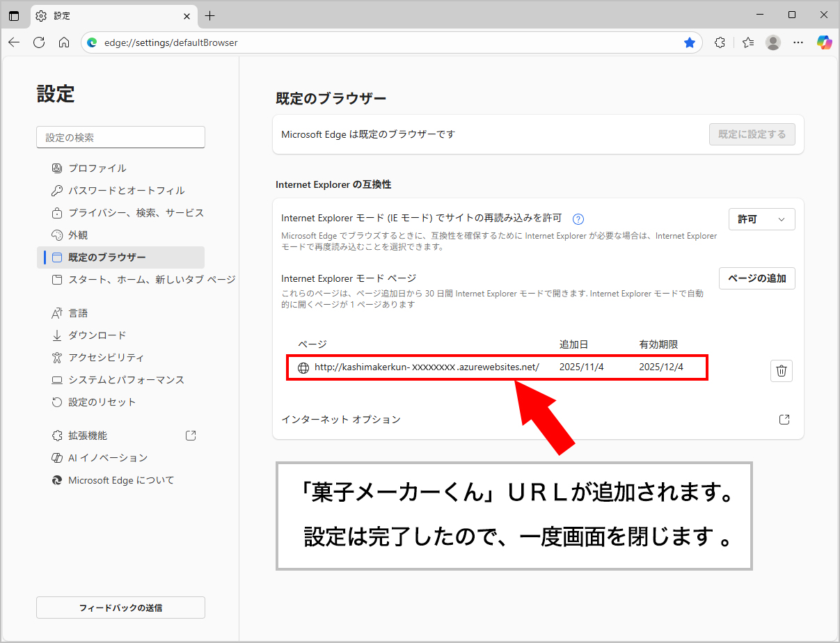Click the Copilot icon in toolbar

(x=824, y=42)
